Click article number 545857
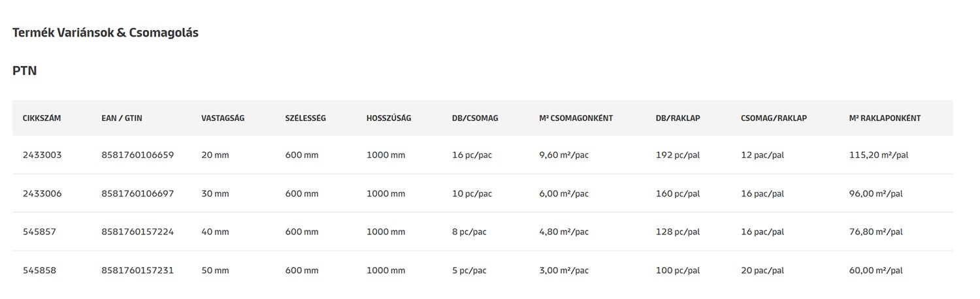The height and width of the screenshot is (299, 980). pos(39,232)
